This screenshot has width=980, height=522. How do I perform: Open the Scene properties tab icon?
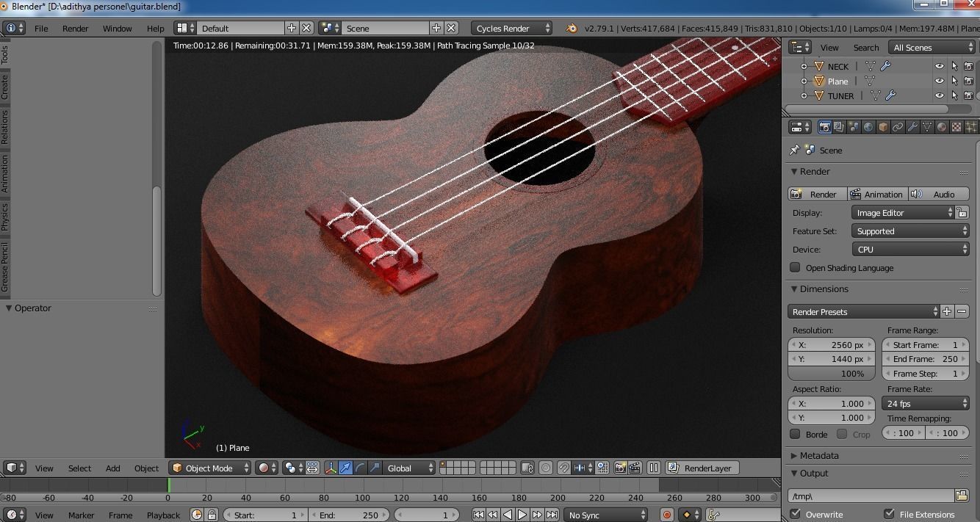(854, 127)
